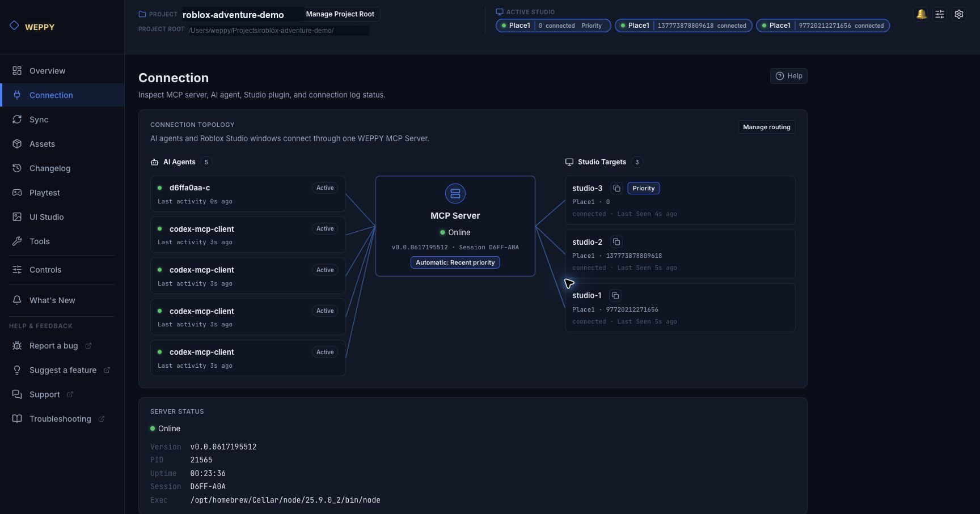Click the Sync arrows icon in sidebar
This screenshot has height=514, width=980.
pyautogui.click(x=17, y=120)
